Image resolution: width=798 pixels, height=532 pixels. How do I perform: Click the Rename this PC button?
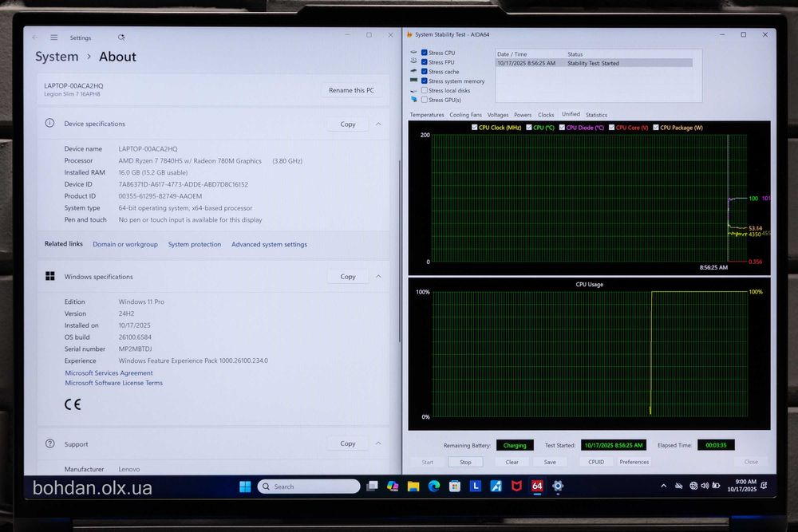(x=351, y=90)
